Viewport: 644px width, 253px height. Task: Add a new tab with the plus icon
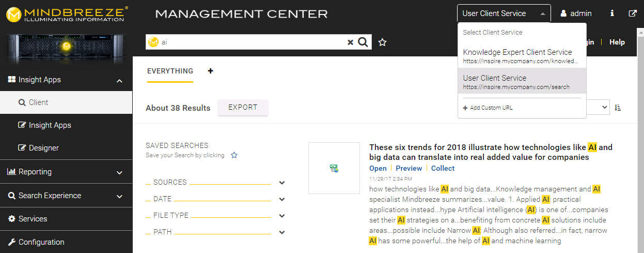210,71
